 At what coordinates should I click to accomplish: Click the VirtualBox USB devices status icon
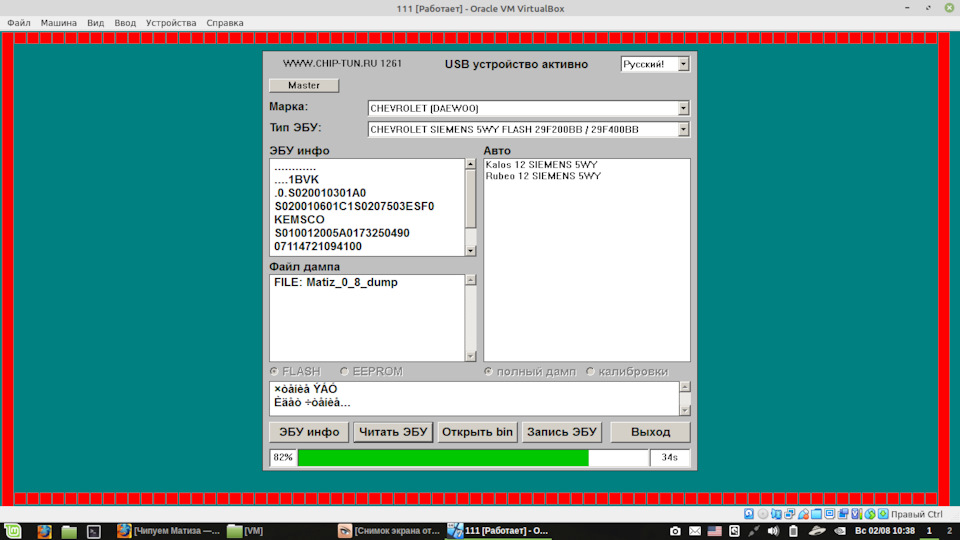(x=803, y=514)
